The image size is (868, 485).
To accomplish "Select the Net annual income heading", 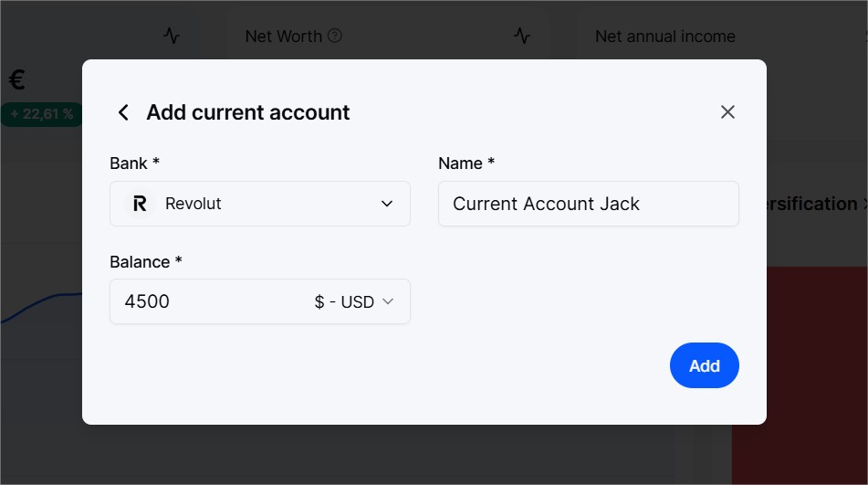I will [664, 37].
